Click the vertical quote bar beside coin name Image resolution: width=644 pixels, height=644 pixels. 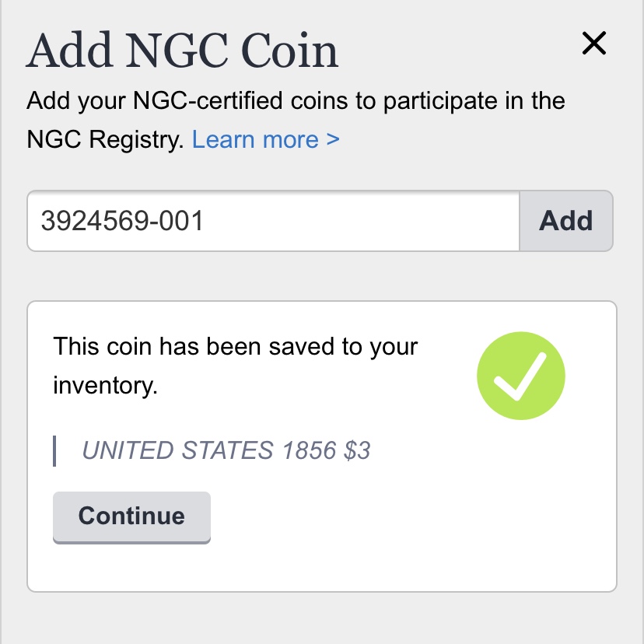coord(54,451)
